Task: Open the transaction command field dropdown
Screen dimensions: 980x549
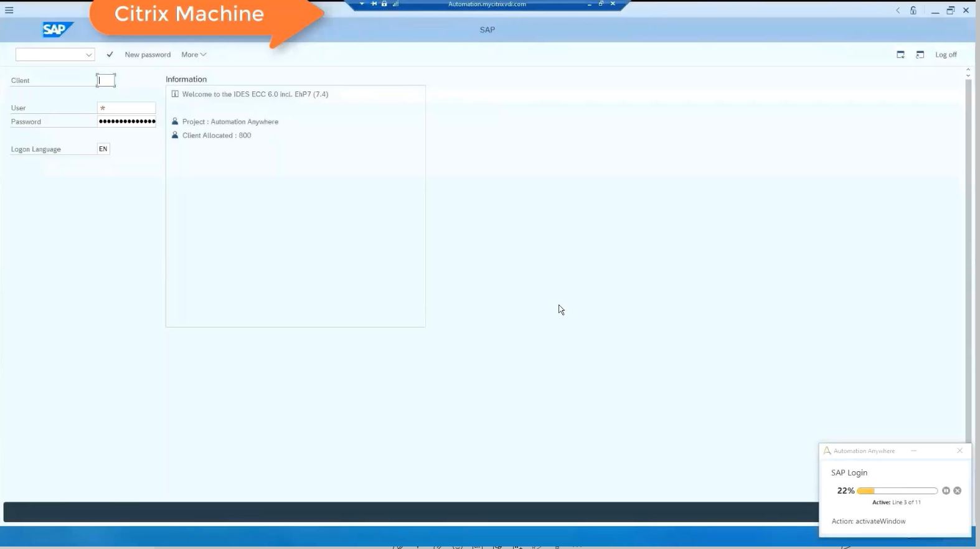Action: (x=88, y=55)
